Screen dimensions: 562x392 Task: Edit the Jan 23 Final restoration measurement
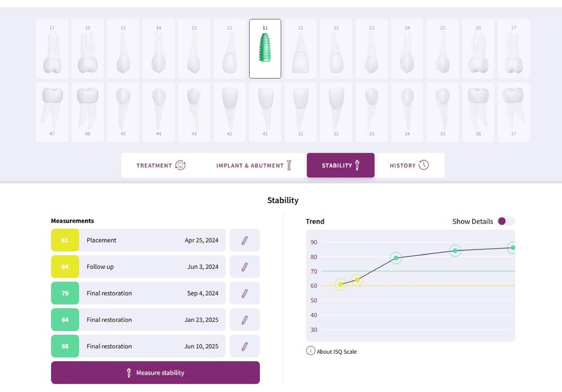pyautogui.click(x=244, y=320)
